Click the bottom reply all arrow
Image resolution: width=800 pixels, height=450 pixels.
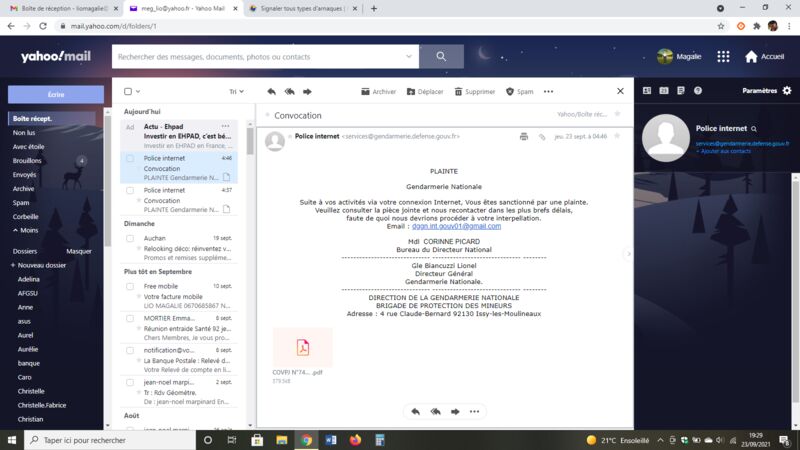click(435, 412)
